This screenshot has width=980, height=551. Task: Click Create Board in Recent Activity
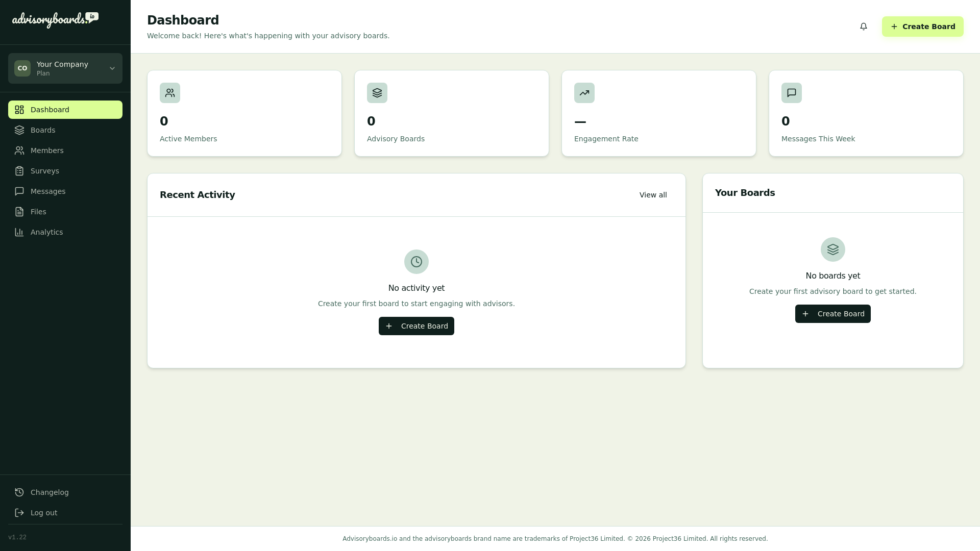tap(416, 326)
